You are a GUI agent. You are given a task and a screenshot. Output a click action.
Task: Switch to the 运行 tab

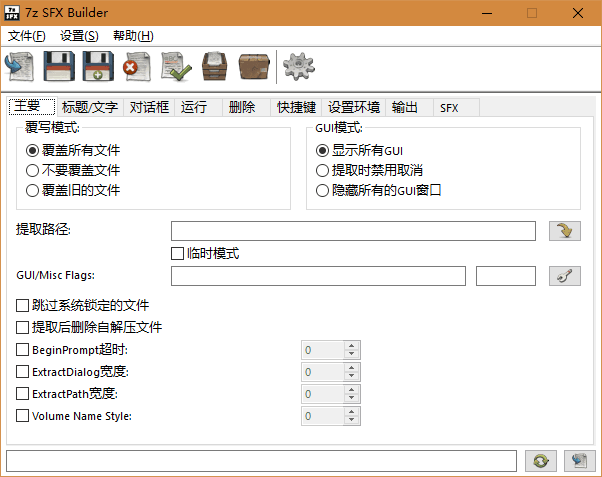[198, 108]
